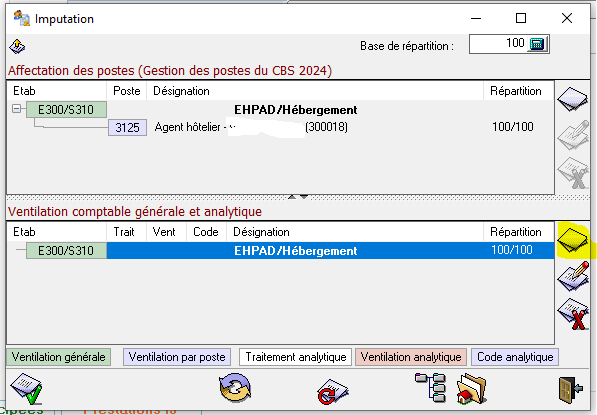Select the Traitement analytique legend button
The height and width of the screenshot is (415, 597).
pos(295,357)
